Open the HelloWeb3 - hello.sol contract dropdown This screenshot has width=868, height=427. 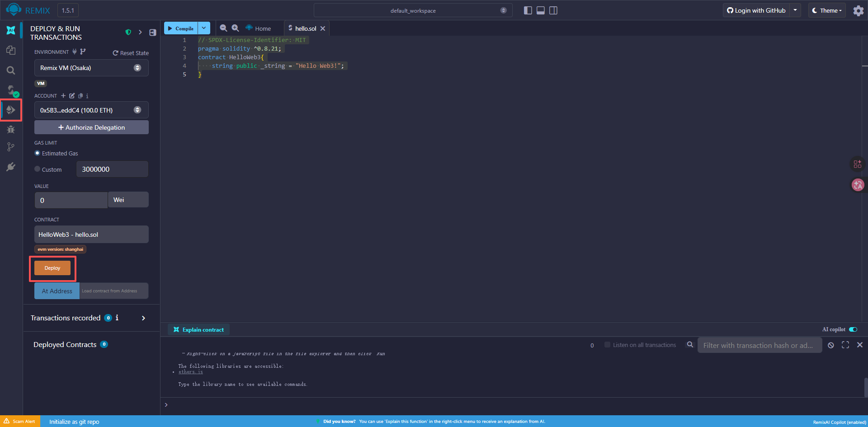[91, 235]
